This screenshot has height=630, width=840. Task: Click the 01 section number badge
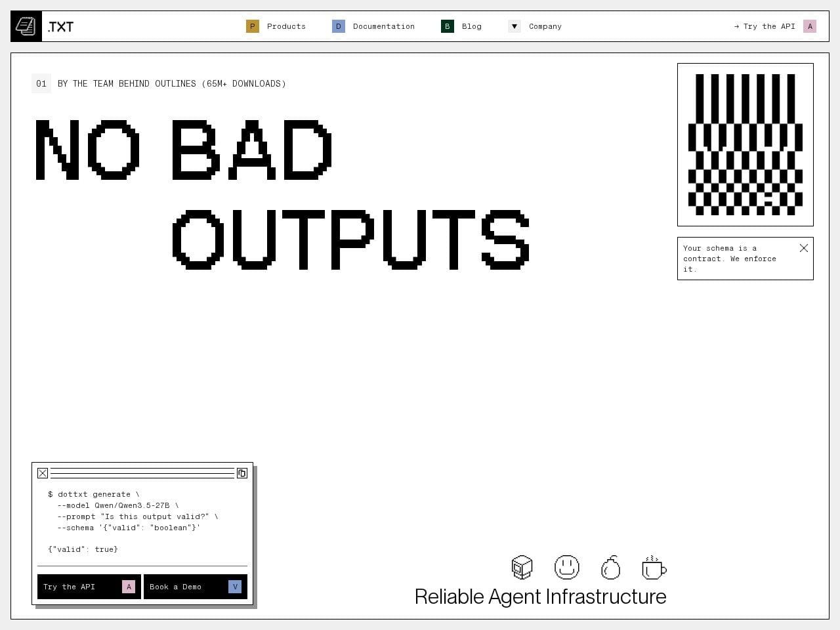41,83
